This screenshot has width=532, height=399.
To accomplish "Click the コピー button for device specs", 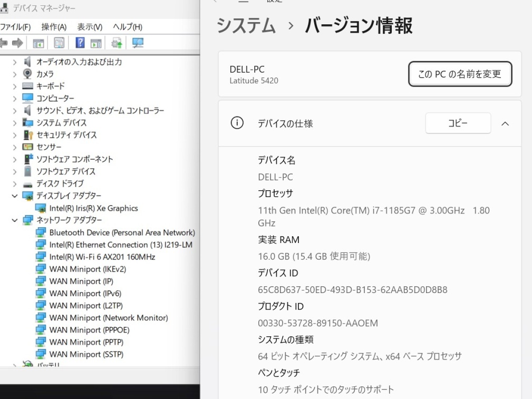I will pyautogui.click(x=458, y=123).
